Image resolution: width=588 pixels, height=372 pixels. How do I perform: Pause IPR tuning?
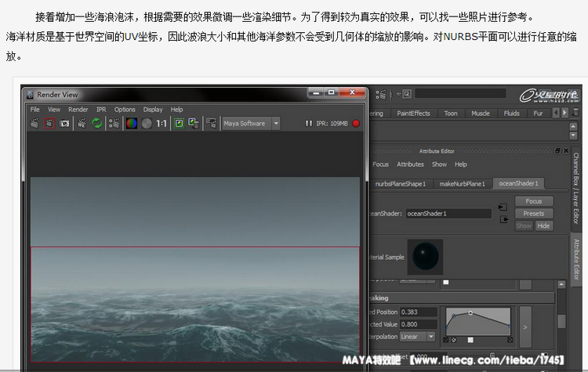(309, 123)
